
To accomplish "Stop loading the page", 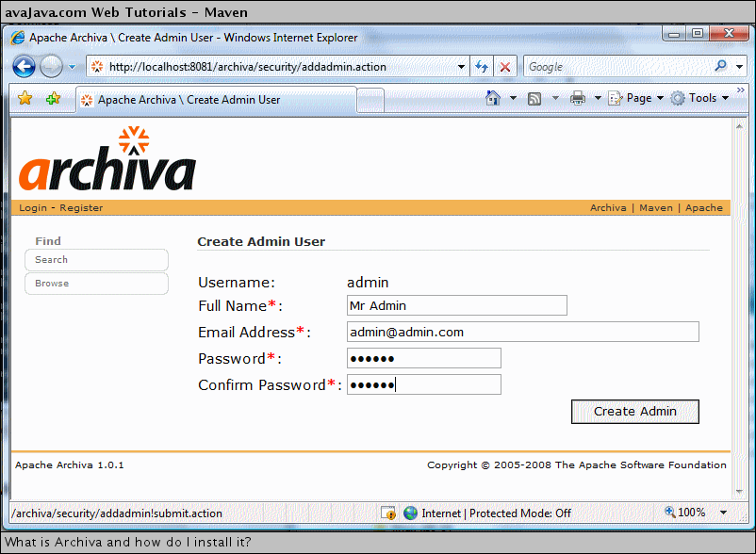I will click(x=505, y=66).
